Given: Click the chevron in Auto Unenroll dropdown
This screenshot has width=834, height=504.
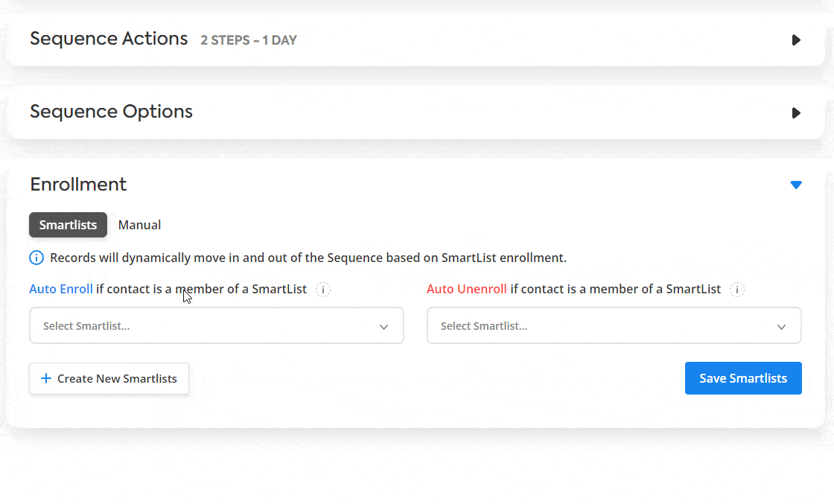Looking at the screenshot, I should pos(781,326).
